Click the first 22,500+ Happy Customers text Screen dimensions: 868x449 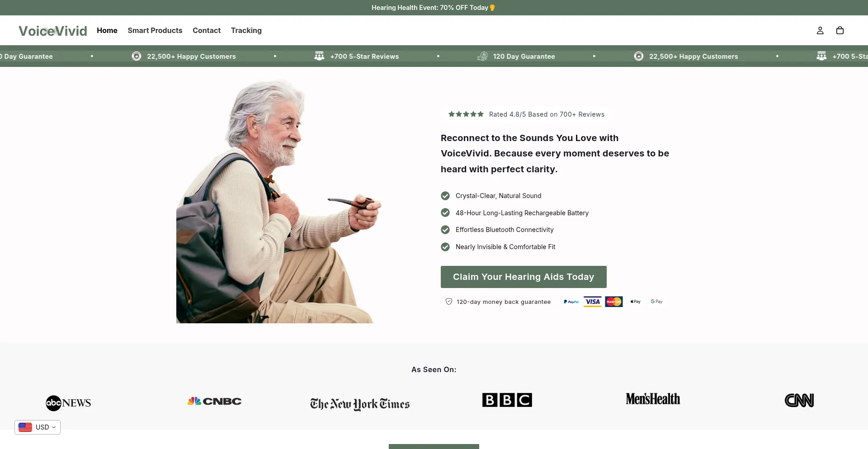pos(191,57)
